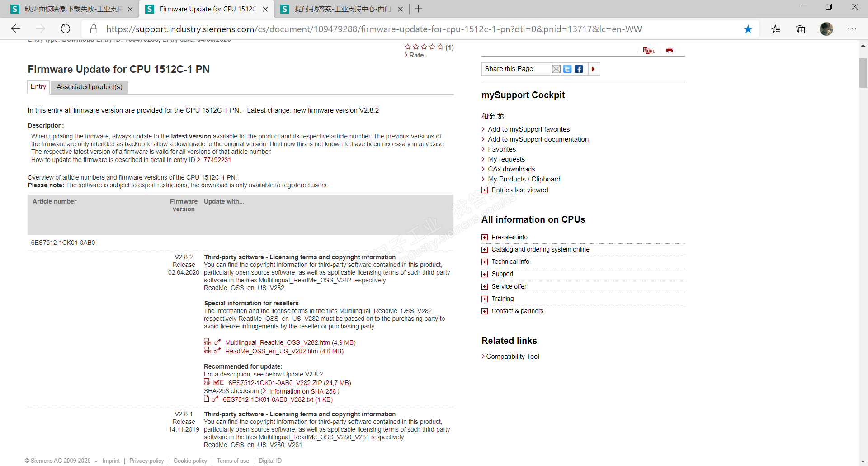
Task: Click the zip file icon before 6ES7512-1CK01-0AB0_V282.ZIP
Action: pyautogui.click(x=207, y=382)
